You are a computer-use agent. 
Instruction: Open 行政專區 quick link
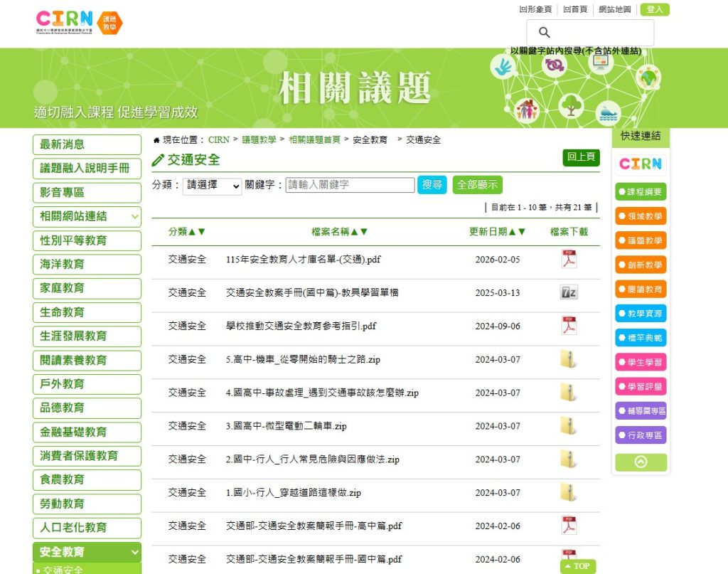[x=641, y=435]
